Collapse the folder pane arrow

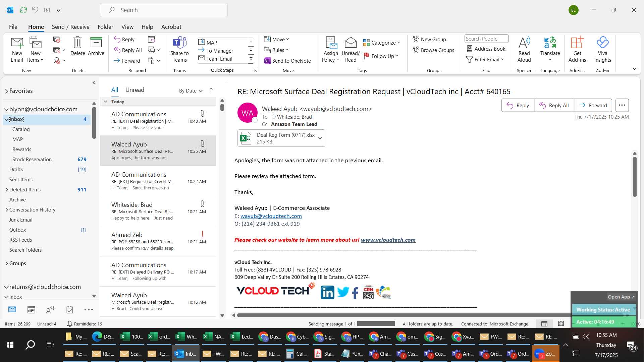[94, 83]
